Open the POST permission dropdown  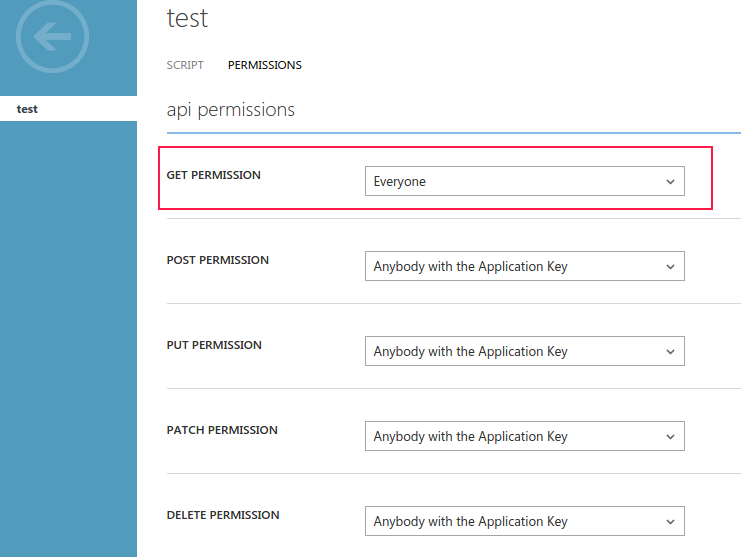[x=524, y=266]
